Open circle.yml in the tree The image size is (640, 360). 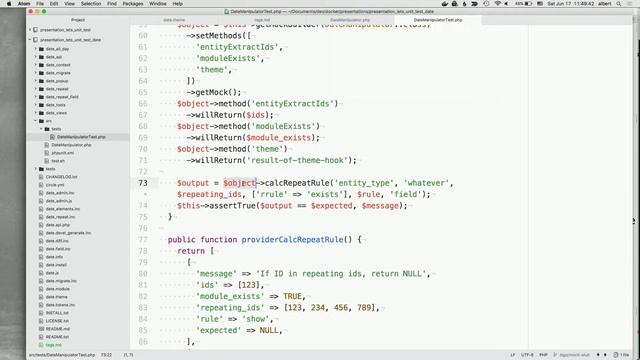[55, 185]
